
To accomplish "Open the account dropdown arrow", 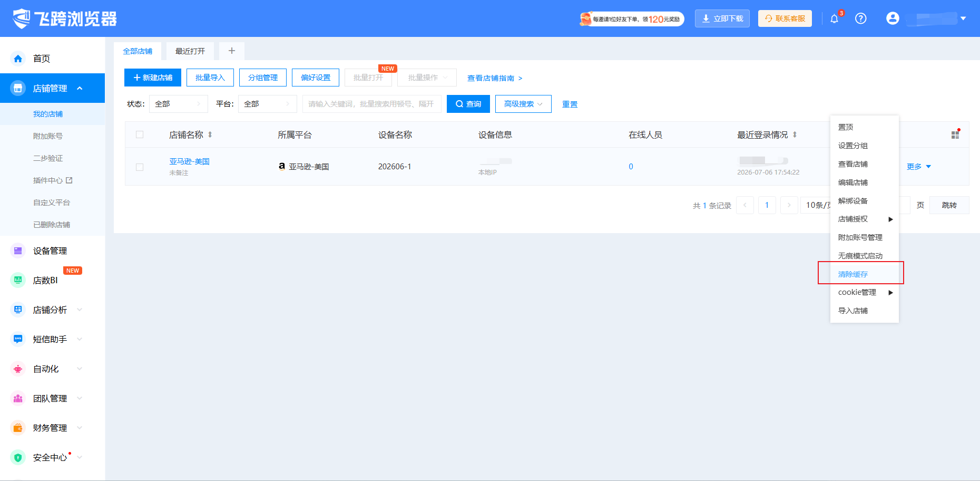I will click(963, 18).
